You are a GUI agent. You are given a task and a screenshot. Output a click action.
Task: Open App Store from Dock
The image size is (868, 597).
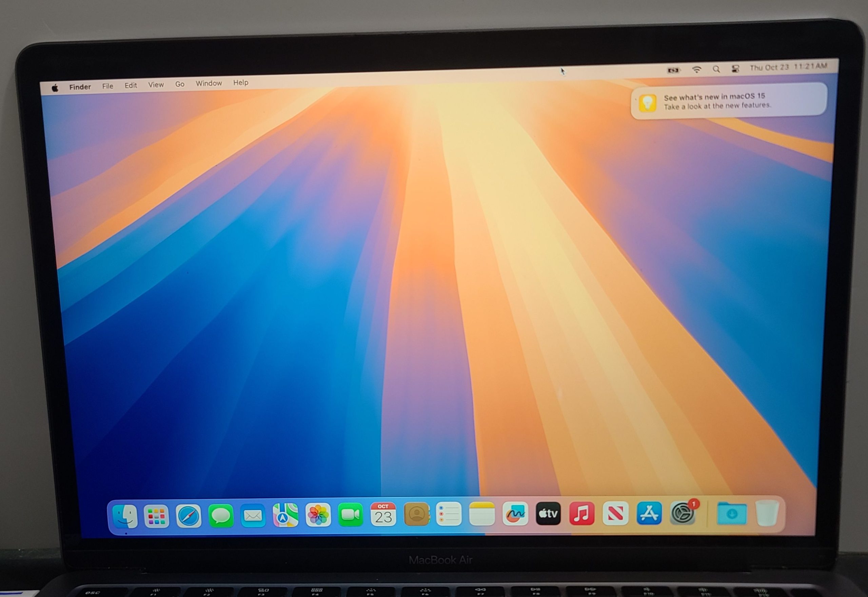(x=649, y=513)
